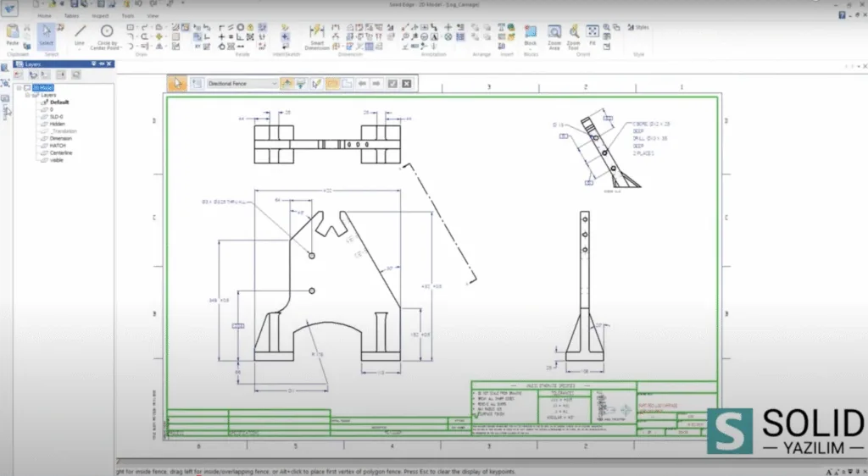Open the Tools ribbon tab
The width and height of the screenshot is (868, 476).
click(x=128, y=16)
